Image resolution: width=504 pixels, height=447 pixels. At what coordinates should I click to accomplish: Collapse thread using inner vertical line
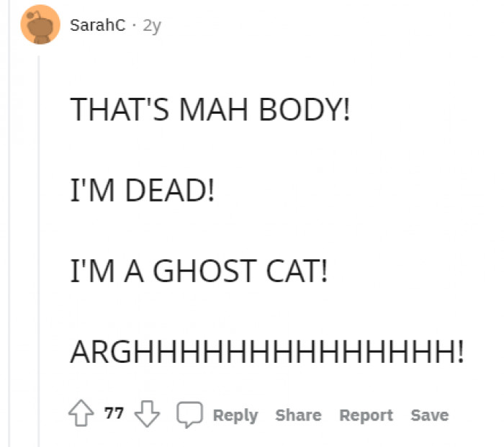pyautogui.click(x=39, y=250)
